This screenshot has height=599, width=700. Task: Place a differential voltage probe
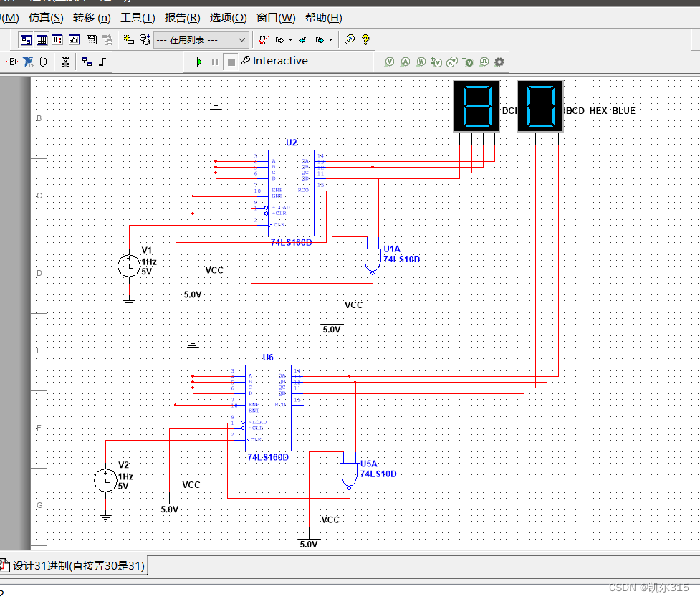pyautogui.click(x=436, y=62)
